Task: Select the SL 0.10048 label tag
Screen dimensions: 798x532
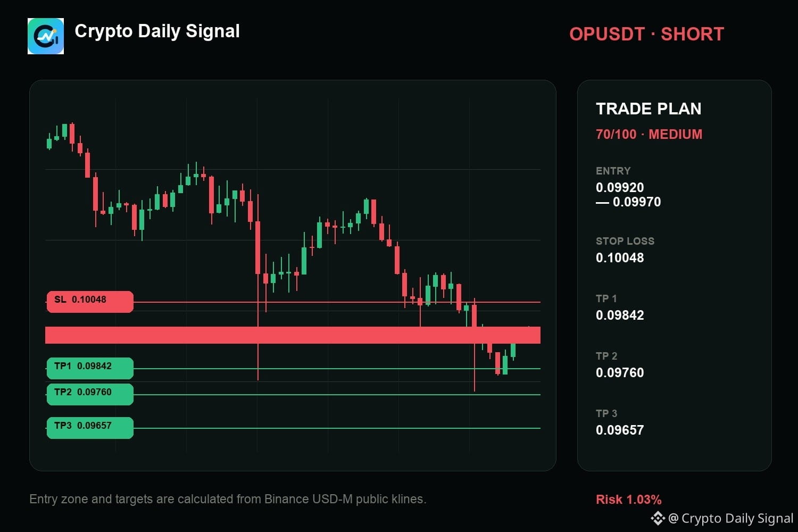Action: tap(90, 302)
